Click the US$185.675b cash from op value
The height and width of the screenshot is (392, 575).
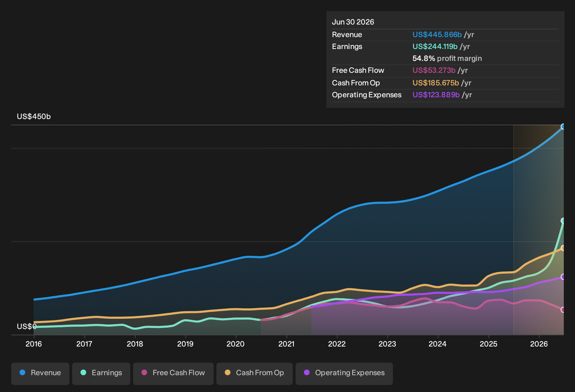pyautogui.click(x=436, y=83)
